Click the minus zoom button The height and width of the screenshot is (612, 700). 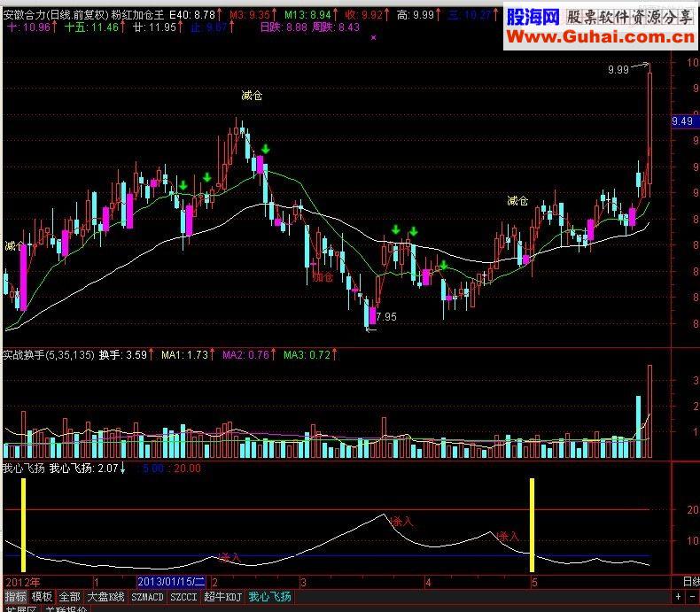tap(693, 597)
